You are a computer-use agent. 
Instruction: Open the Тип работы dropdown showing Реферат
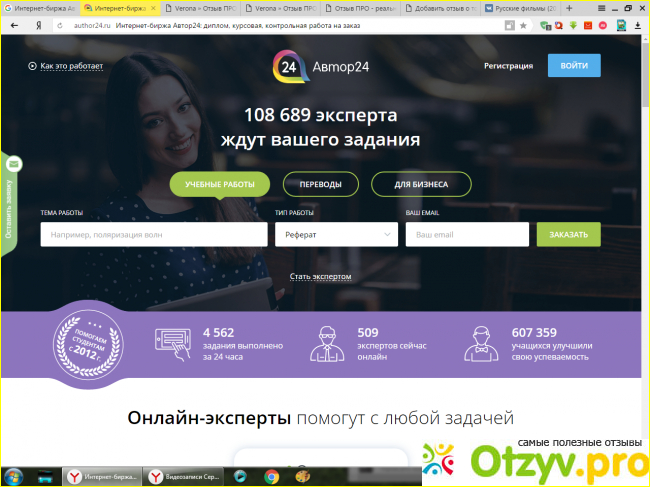click(x=336, y=234)
